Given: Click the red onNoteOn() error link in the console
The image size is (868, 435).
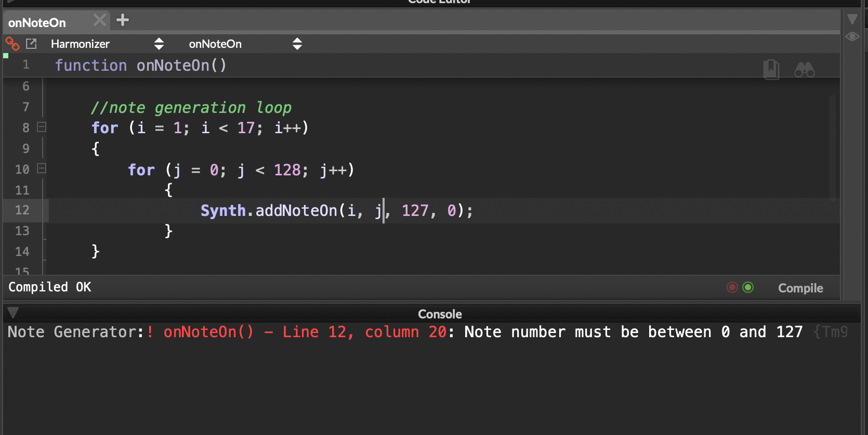Looking at the screenshot, I should point(208,332).
